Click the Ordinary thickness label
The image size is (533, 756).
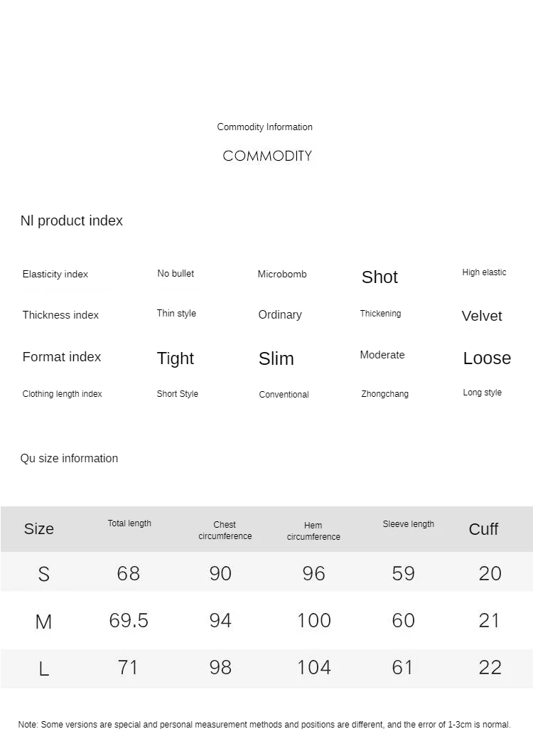tap(280, 315)
